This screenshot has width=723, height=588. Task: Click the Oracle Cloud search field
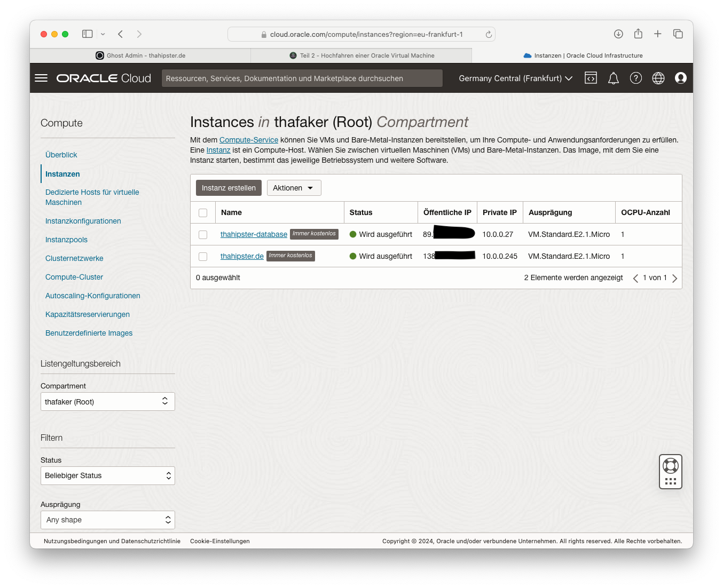302,78
